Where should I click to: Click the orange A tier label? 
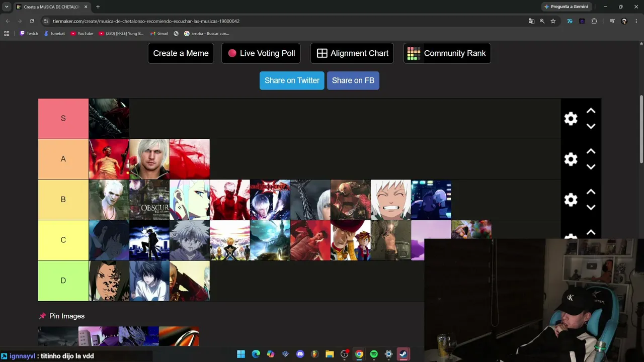pos(63,159)
